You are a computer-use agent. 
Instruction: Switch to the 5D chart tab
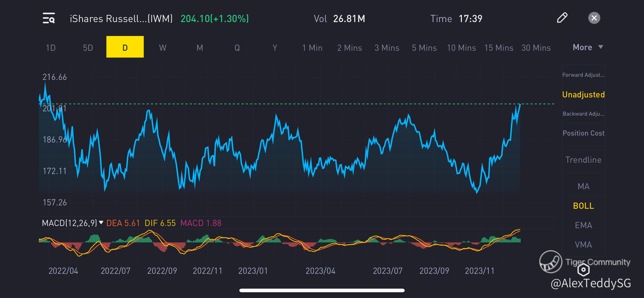click(x=88, y=48)
